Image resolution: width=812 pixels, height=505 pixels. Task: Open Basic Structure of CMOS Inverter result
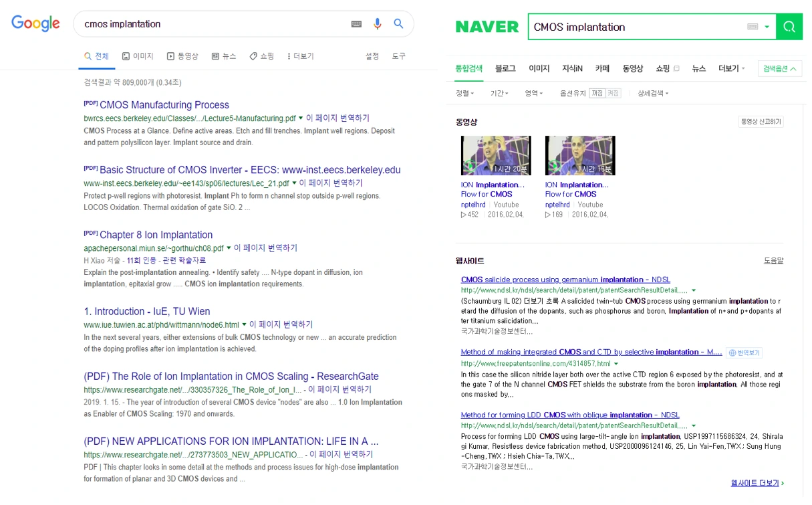250,170
